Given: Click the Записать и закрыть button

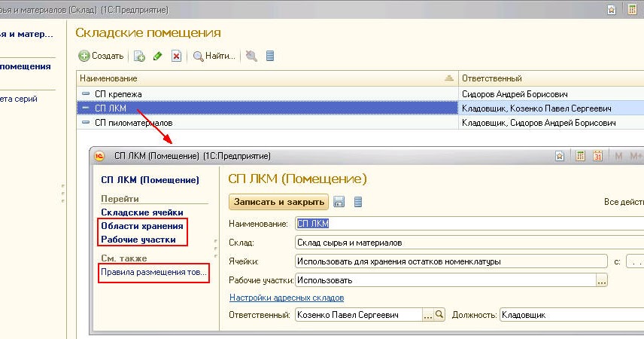Looking at the screenshot, I should pyautogui.click(x=278, y=202).
